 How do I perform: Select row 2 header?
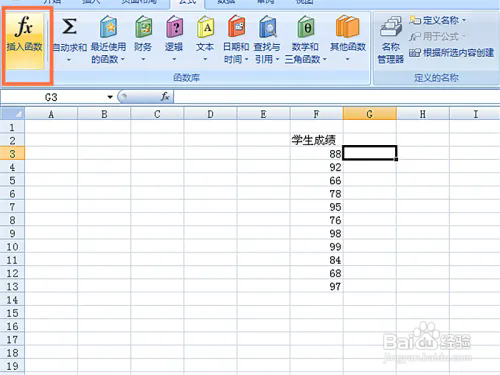12,140
